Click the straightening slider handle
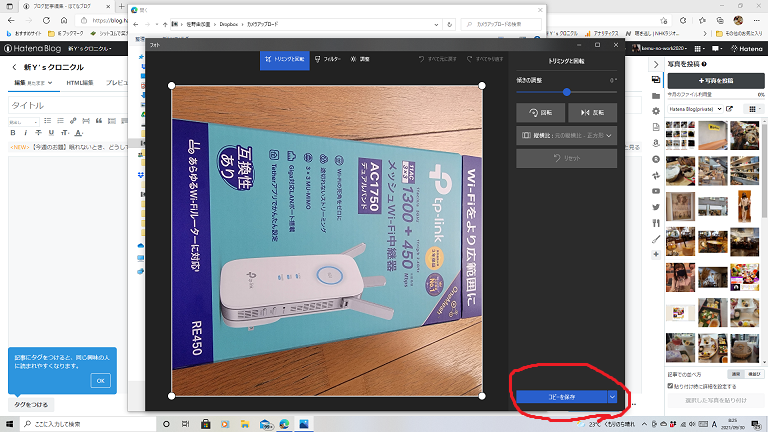Viewport: 768px width, 432px height. (567, 92)
